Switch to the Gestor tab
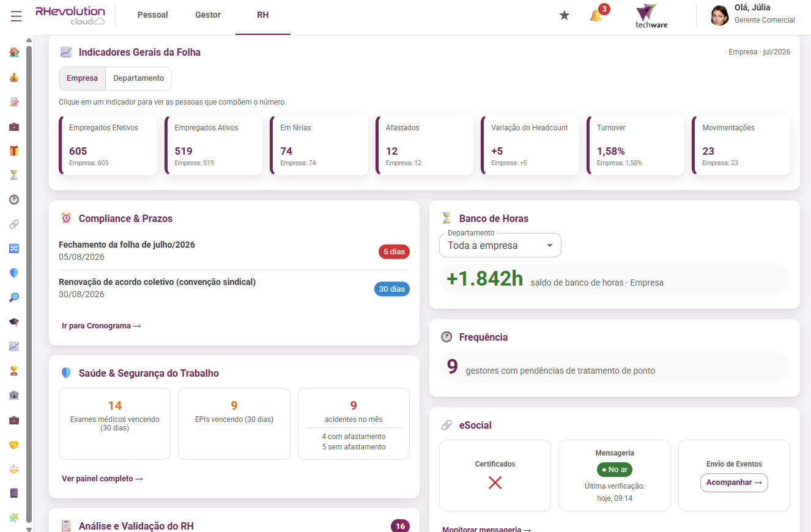811x532 pixels. (208, 15)
